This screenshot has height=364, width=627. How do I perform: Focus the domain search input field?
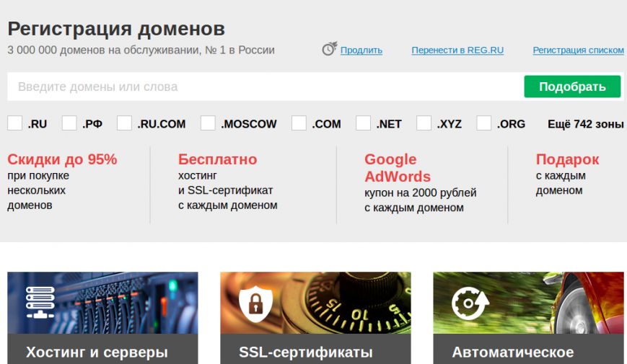(266, 86)
